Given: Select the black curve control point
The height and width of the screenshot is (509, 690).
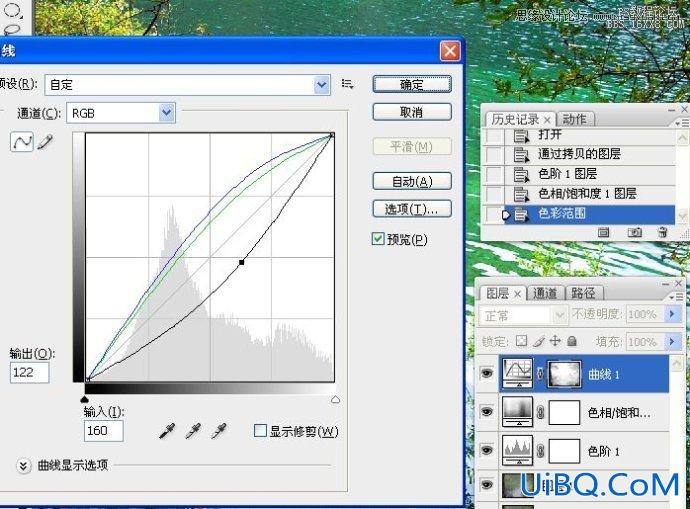Looking at the screenshot, I should [242, 262].
